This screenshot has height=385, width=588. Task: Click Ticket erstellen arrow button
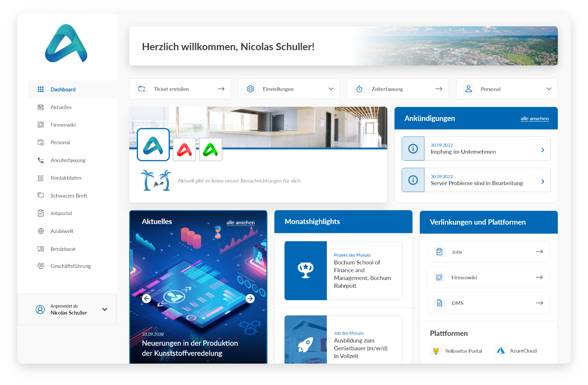click(221, 89)
